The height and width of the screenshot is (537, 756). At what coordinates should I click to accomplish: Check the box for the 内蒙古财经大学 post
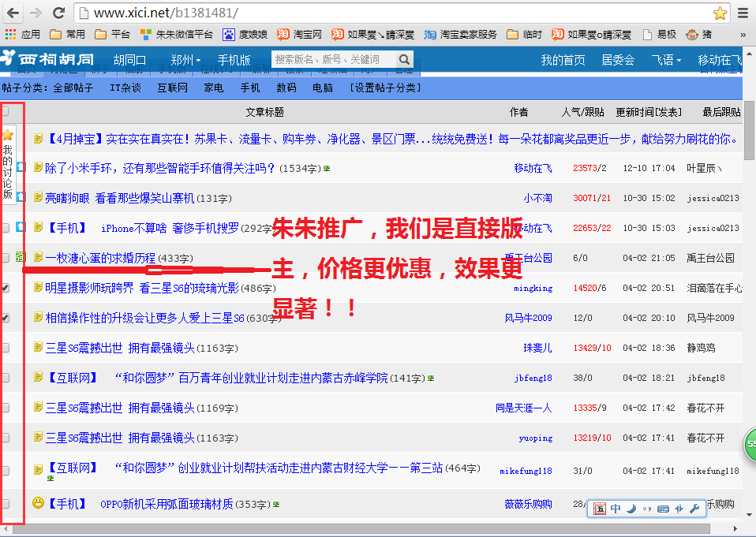coord(5,471)
